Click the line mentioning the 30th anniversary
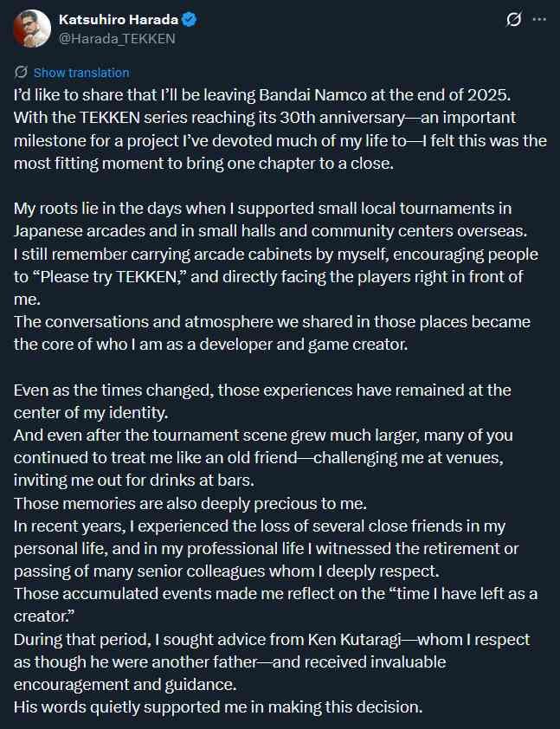 pos(265,118)
